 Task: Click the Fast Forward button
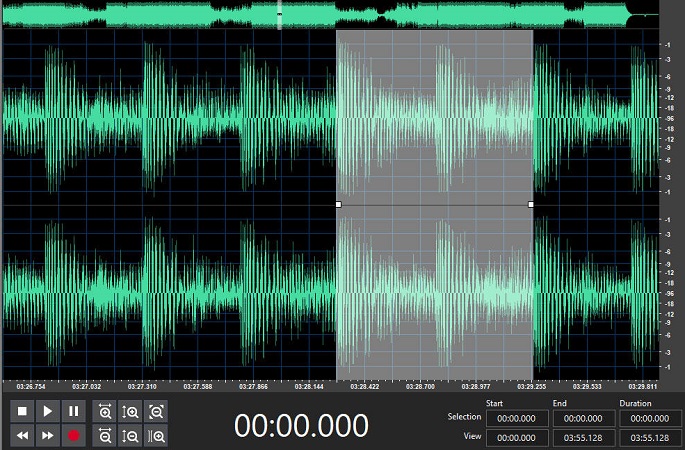tap(47, 436)
